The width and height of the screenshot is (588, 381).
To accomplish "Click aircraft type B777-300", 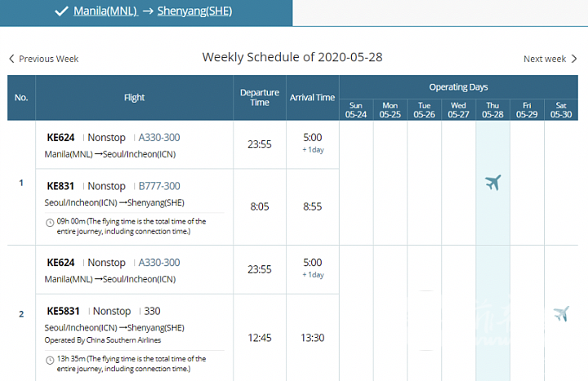I will [159, 186].
